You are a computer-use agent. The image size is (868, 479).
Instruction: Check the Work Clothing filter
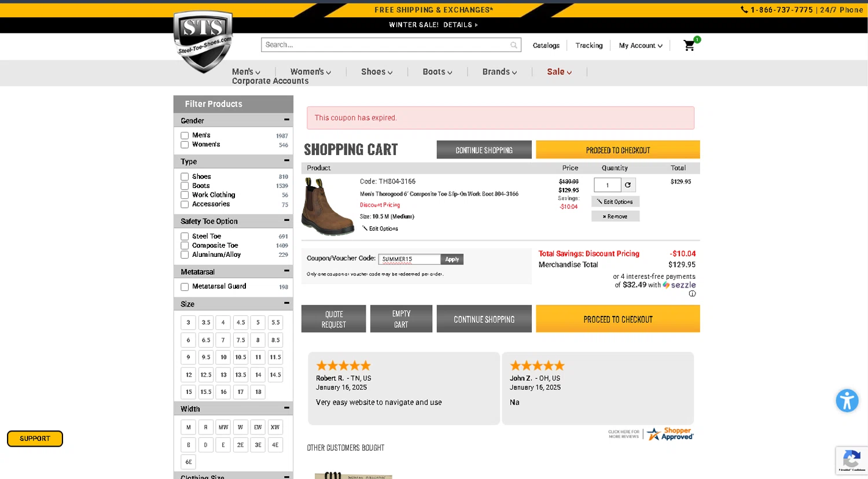[185, 195]
